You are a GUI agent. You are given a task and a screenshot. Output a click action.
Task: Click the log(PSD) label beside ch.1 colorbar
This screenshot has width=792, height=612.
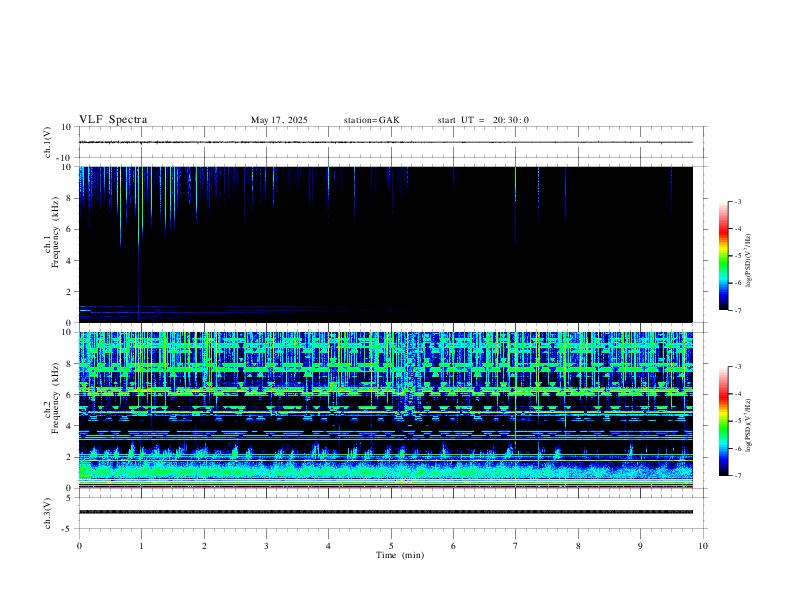[x=749, y=260]
